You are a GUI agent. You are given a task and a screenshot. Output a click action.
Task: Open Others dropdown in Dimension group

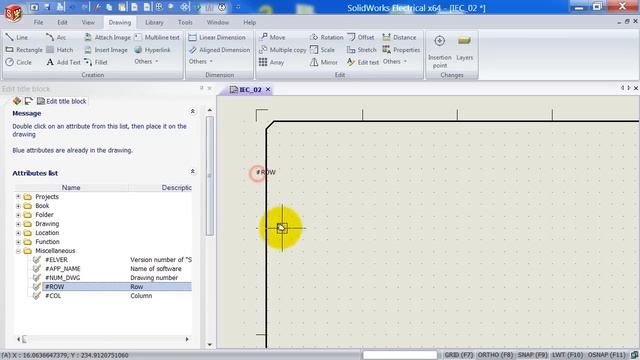pyautogui.click(x=200, y=61)
